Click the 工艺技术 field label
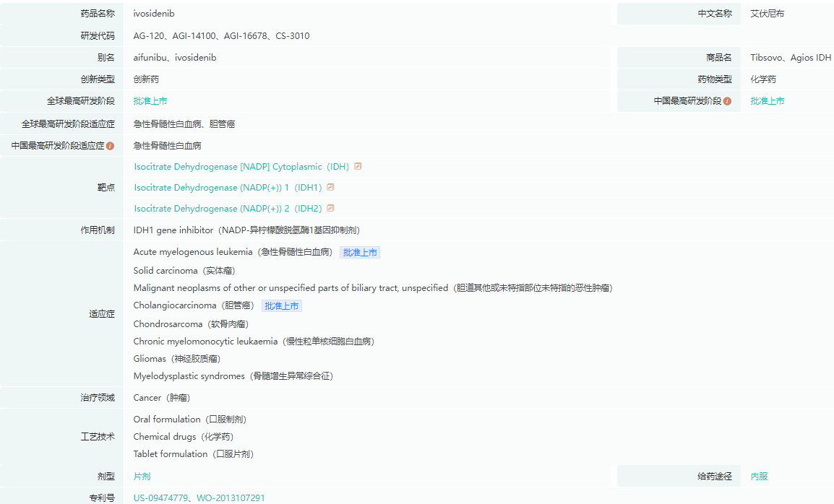 (x=98, y=436)
